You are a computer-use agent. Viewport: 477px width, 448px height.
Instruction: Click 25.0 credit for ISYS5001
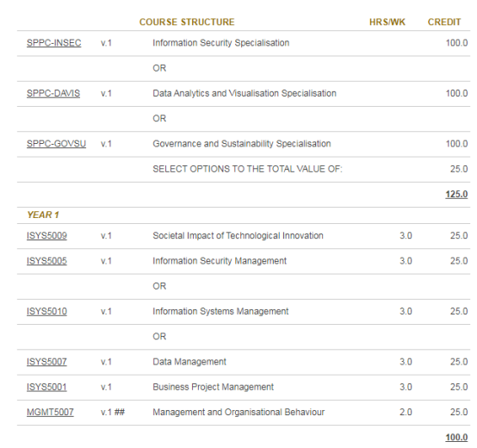tap(459, 387)
